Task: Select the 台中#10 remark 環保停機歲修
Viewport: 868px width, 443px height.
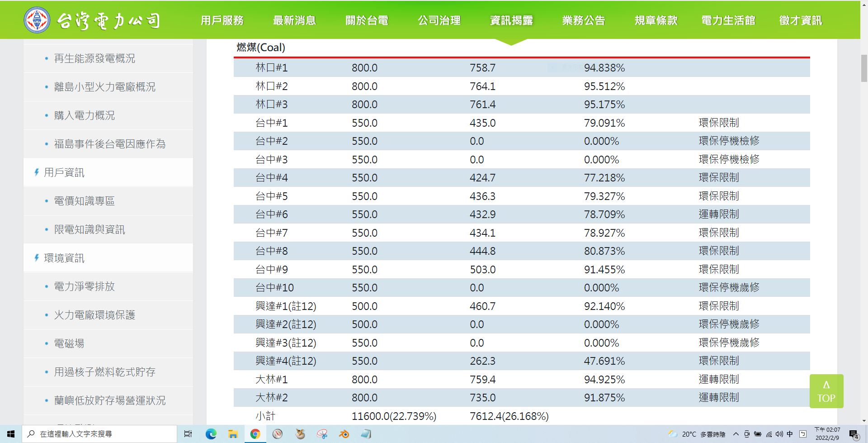Action: 729,287
